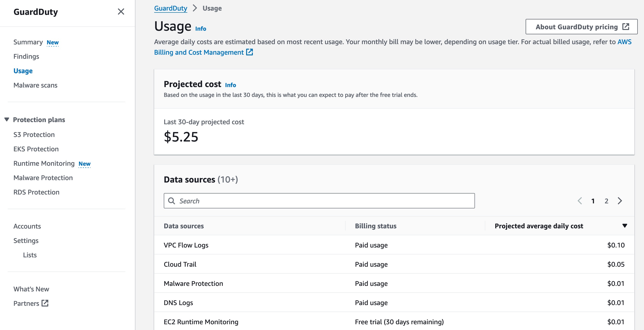This screenshot has height=330, width=644.
Task: Sort by Projected average daily cost header
Action: [x=539, y=226]
